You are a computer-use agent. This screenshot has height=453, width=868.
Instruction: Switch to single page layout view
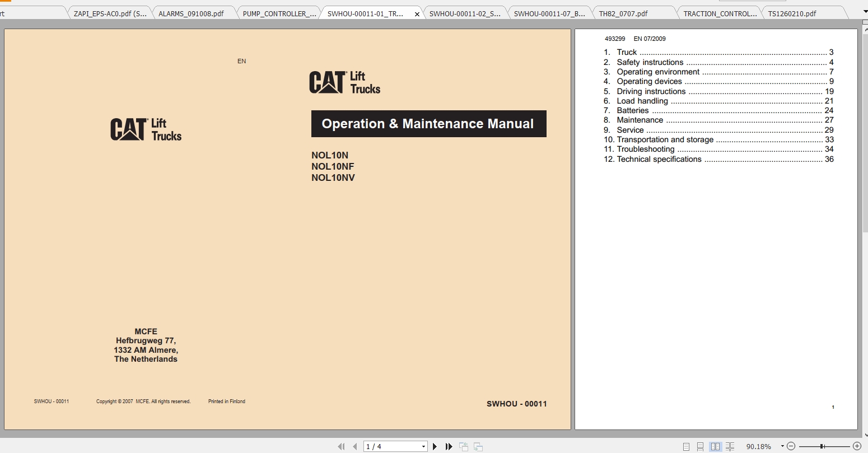click(x=686, y=446)
